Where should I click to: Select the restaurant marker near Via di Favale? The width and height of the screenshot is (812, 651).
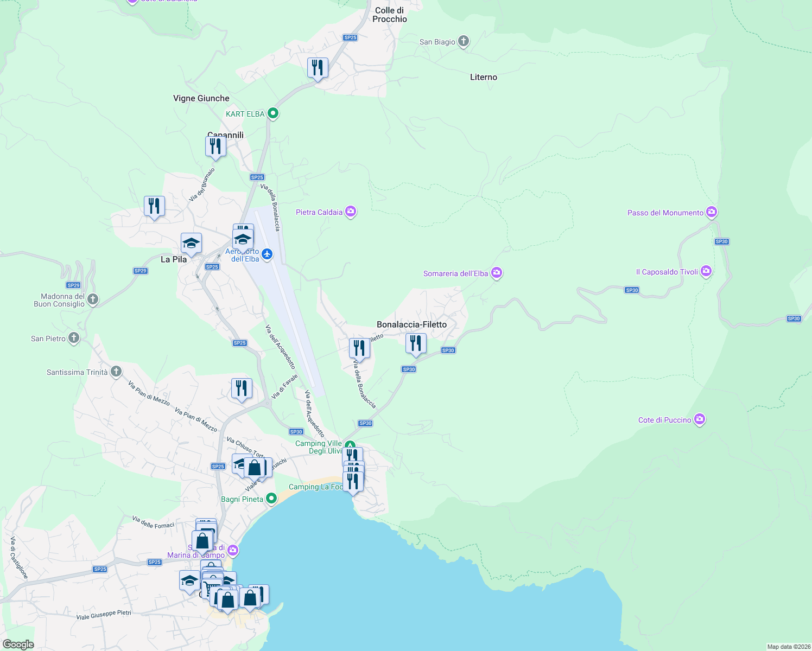point(242,389)
